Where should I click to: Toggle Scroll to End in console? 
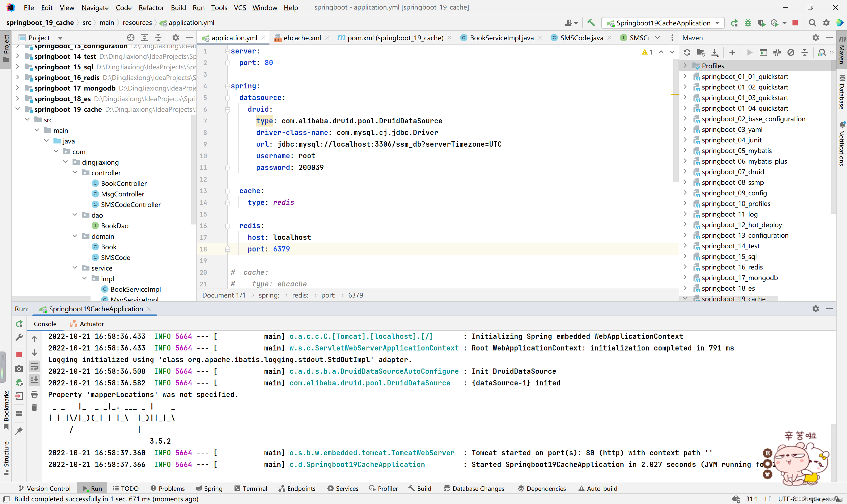[x=34, y=380]
